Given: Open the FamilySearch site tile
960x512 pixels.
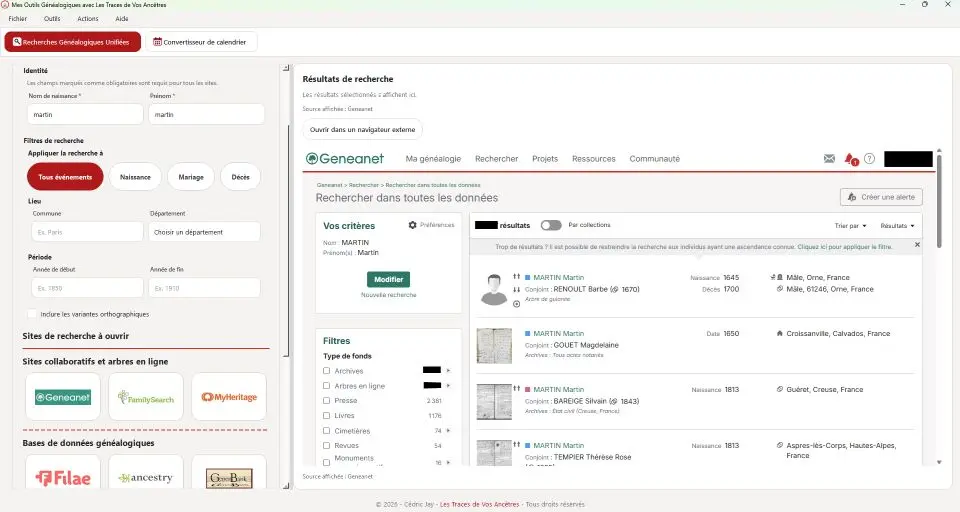Looking at the screenshot, I should 146,397.
